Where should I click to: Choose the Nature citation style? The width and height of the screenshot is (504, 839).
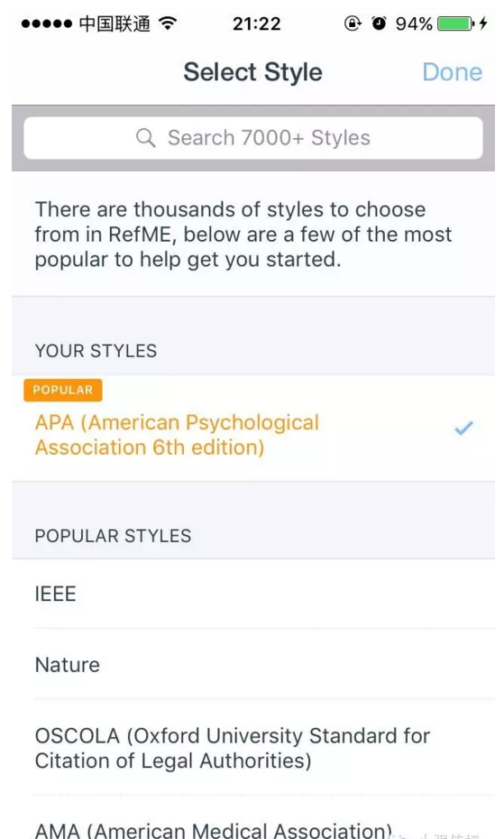[x=253, y=665]
